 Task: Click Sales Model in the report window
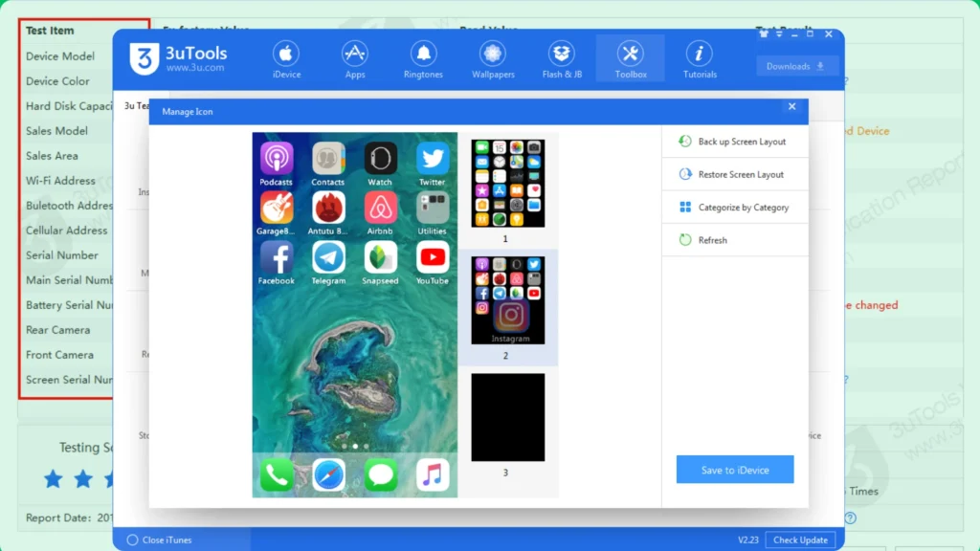pyautogui.click(x=56, y=131)
